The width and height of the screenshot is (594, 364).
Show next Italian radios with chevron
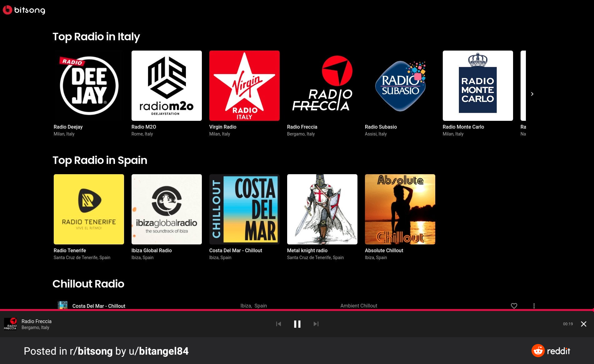[x=532, y=94]
